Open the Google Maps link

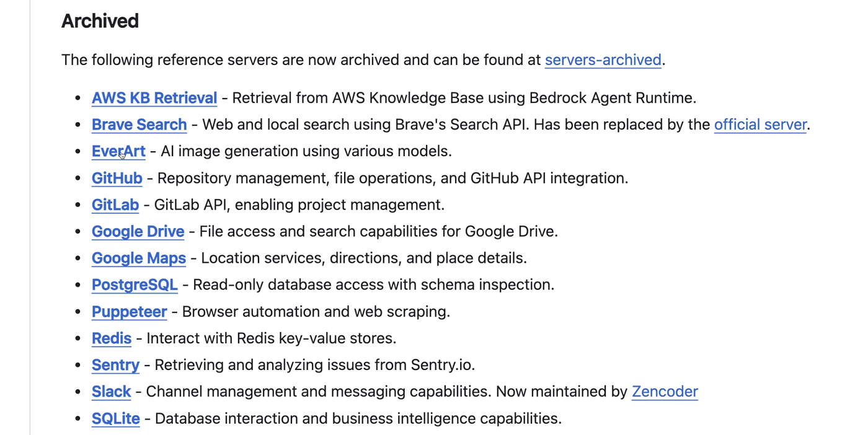[138, 258]
